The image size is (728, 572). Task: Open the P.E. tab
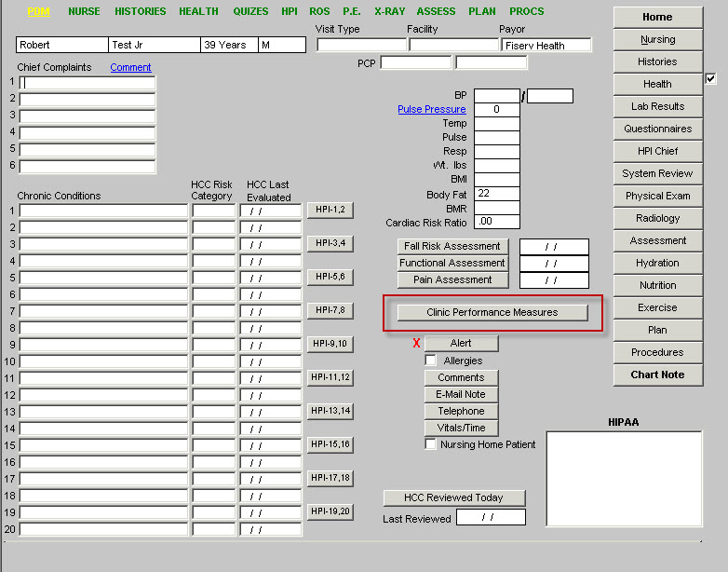coord(352,11)
